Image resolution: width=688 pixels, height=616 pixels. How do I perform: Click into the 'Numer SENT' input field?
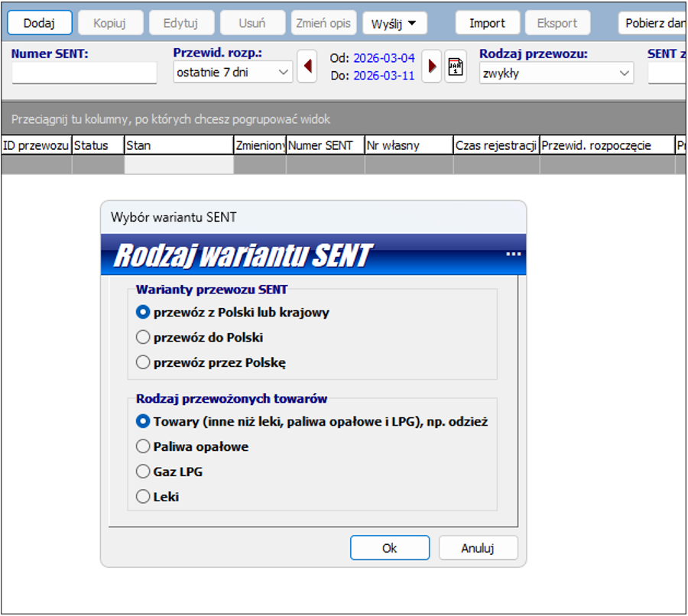84,73
